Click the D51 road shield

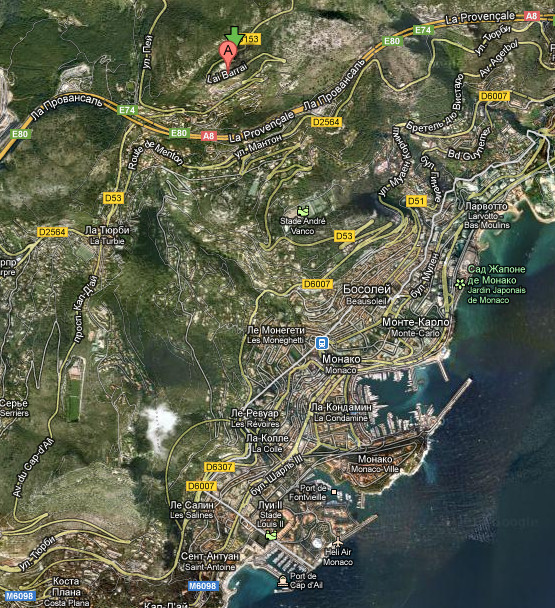(416, 201)
